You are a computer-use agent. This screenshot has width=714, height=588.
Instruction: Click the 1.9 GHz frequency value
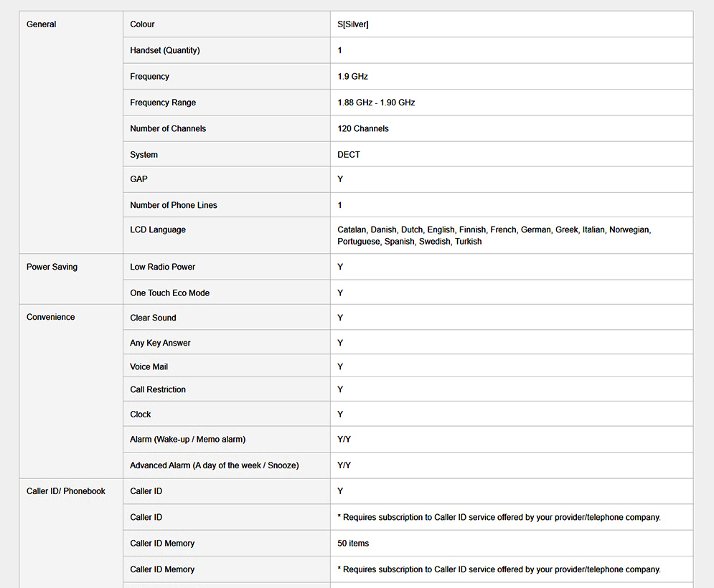click(352, 76)
